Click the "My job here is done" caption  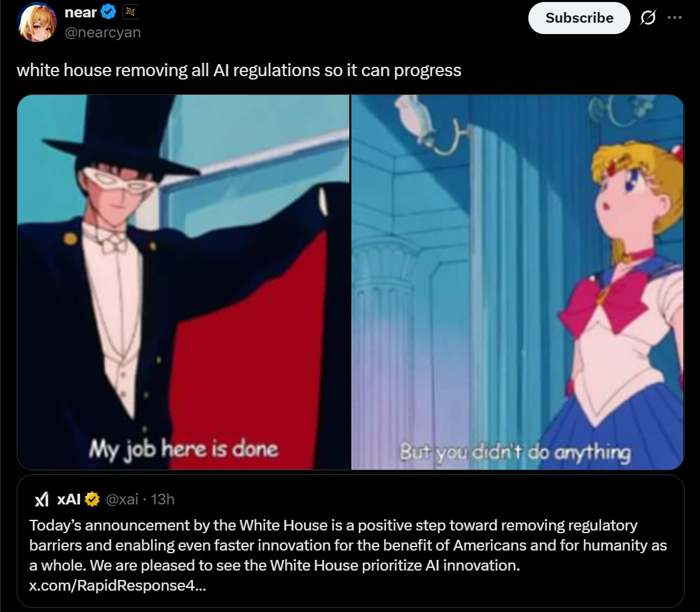tap(184, 448)
